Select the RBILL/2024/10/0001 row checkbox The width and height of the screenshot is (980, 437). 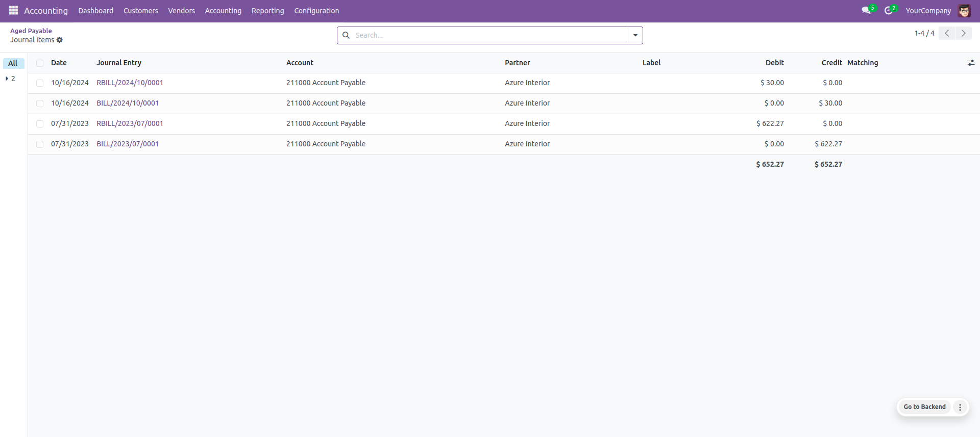40,83
